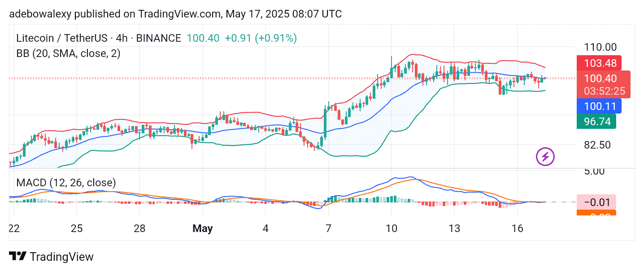Click the 4 date on time axis
644x272 pixels.
pyautogui.click(x=265, y=228)
